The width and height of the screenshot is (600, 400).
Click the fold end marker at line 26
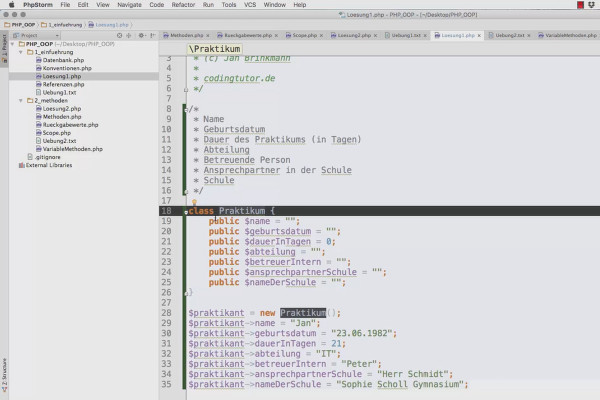tap(186, 293)
